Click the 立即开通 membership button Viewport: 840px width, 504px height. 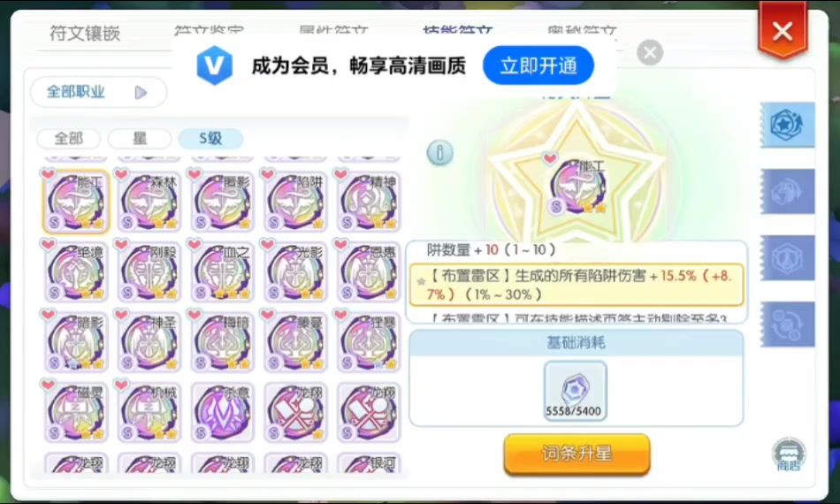click(x=538, y=65)
